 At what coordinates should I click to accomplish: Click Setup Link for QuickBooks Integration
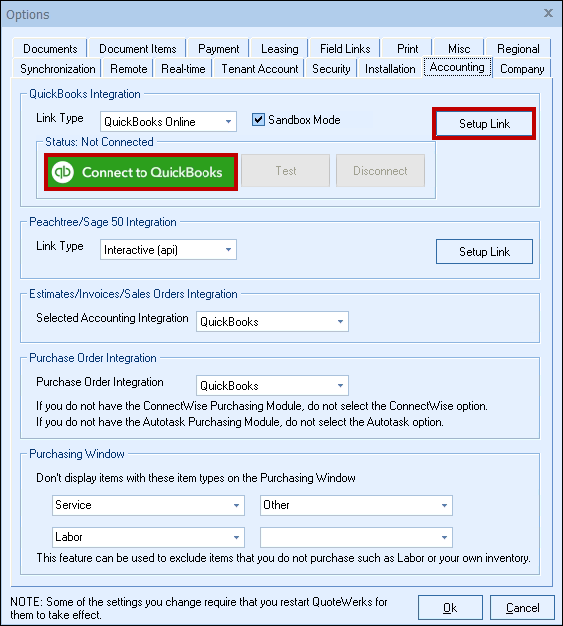point(484,124)
